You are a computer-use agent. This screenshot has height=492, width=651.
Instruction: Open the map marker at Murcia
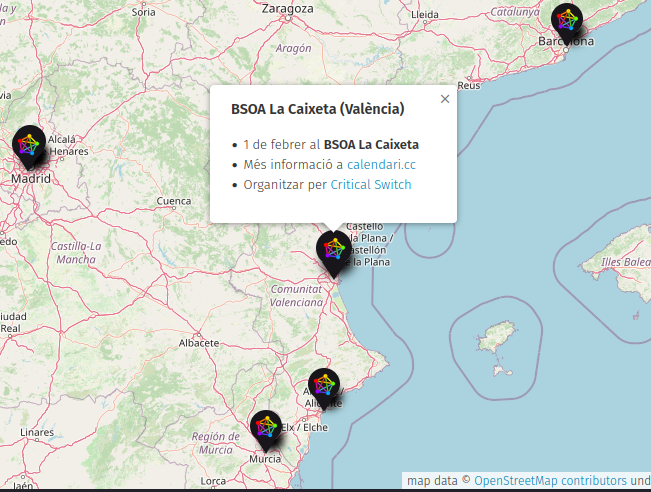[266, 430]
